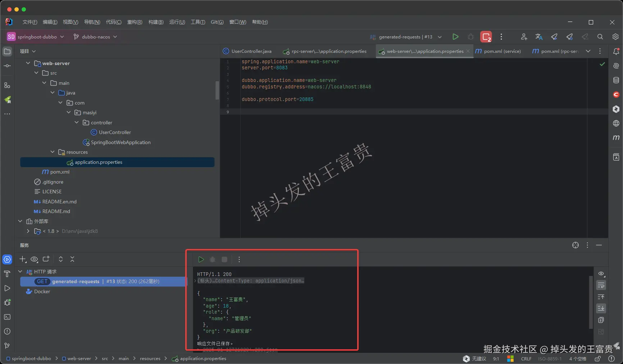Switch to UserController.java tab
The height and width of the screenshot is (364, 623).
(x=247, y=51)
